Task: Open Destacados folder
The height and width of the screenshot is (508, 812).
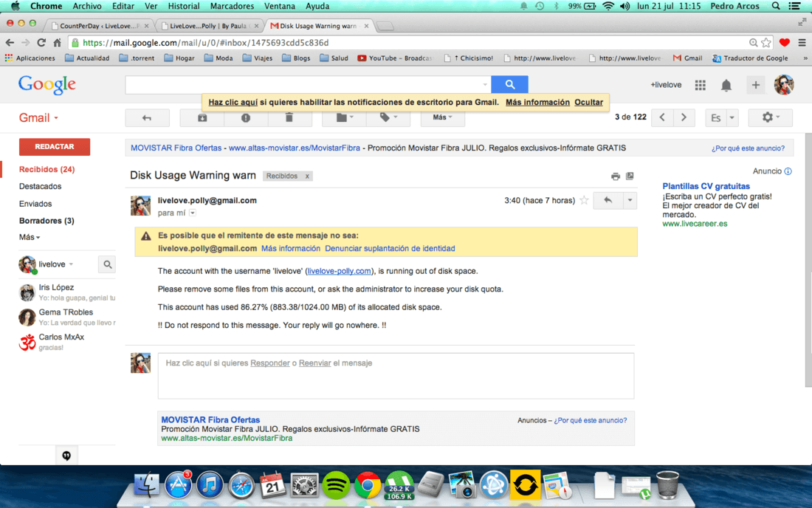Action: [x=40, y=186]
